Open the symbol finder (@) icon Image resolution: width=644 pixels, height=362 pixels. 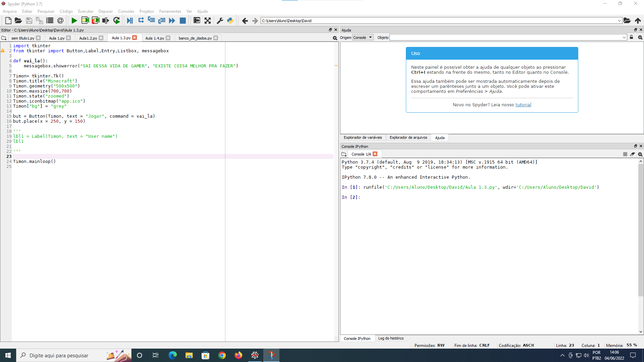click(x=60, y=21)
